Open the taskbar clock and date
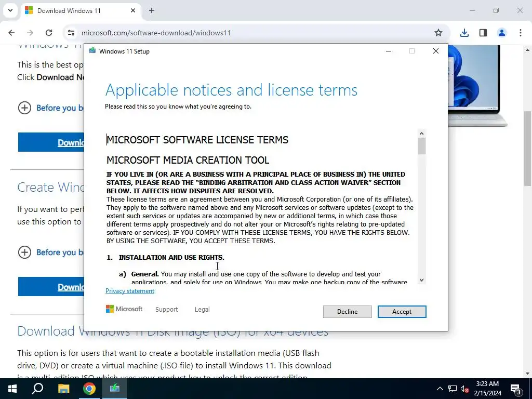 coord(487,389)
